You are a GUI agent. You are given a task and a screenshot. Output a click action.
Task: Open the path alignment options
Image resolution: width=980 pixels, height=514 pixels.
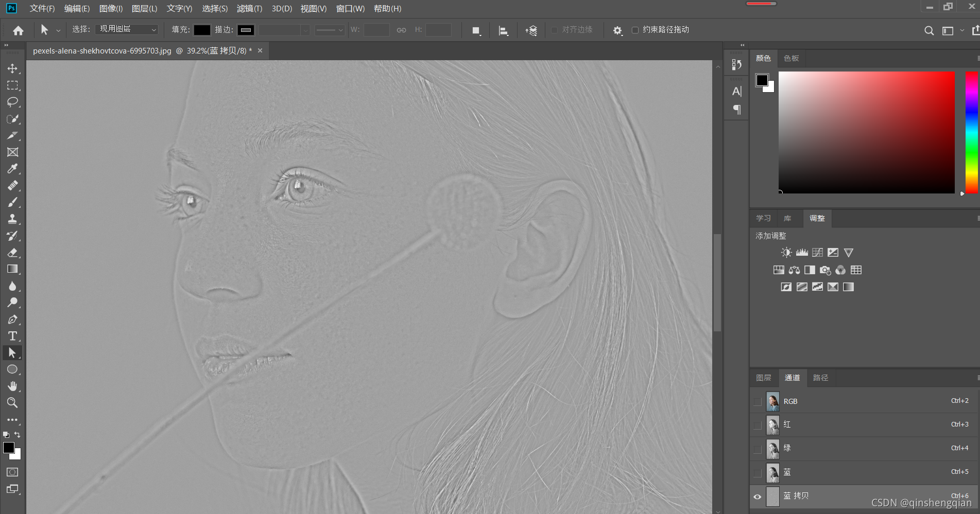click(x=504, y=30)
